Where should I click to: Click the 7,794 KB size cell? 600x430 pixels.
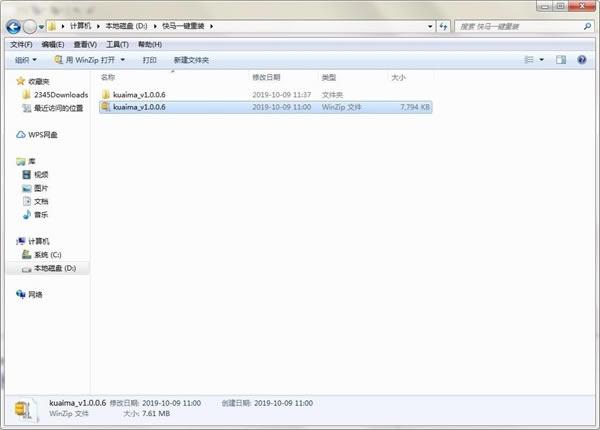[x=415, y=107]
